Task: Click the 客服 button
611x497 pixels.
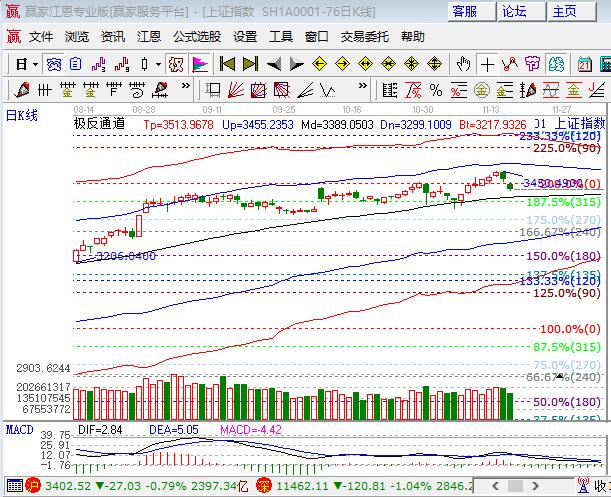Action: pyautogui.click(x=465, y=11)
